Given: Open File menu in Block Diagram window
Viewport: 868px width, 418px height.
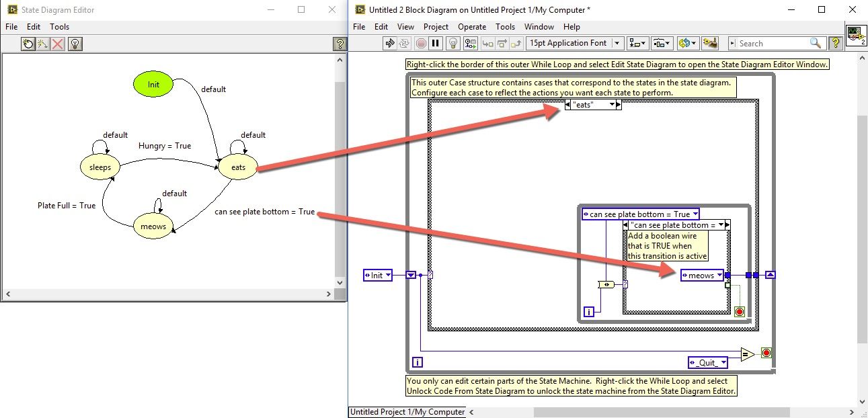Looking at the screenshot, I should (359, 27).
